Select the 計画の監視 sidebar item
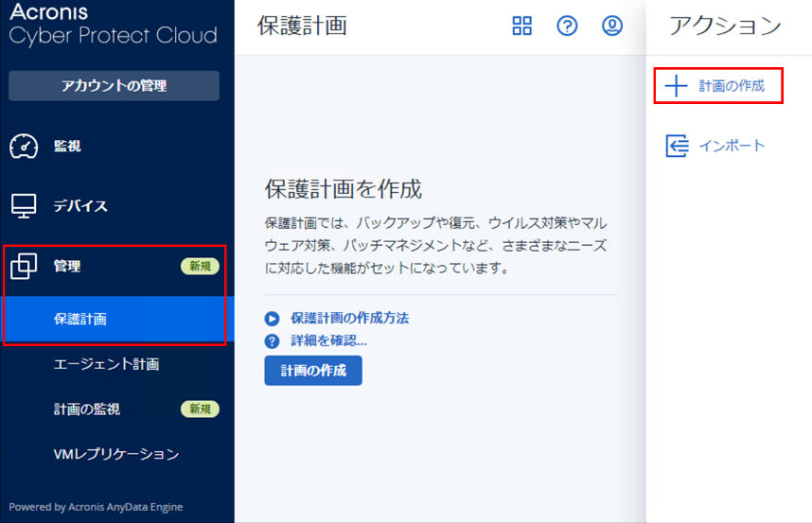The width and height of the screenshot is (812, 523). coord(87,410)
